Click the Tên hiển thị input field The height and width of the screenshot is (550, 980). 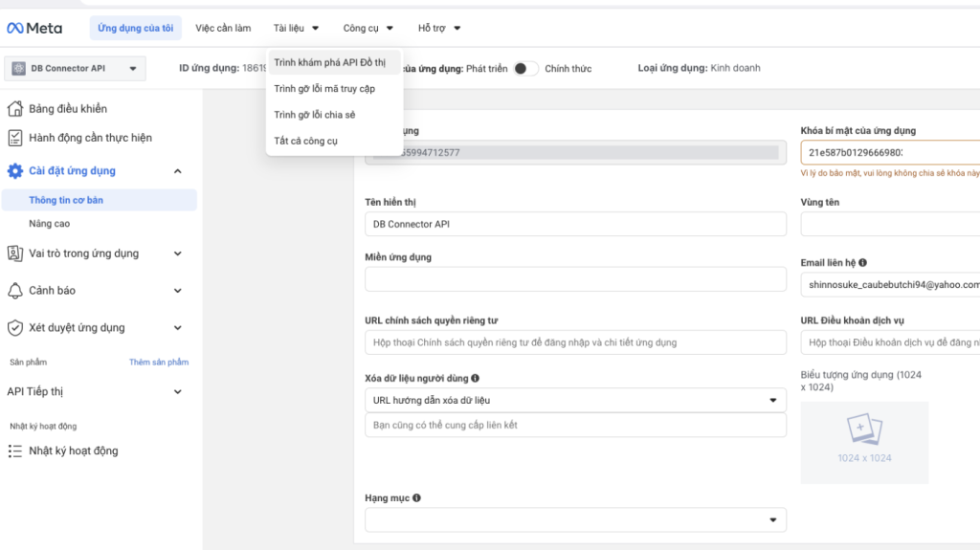575,224
